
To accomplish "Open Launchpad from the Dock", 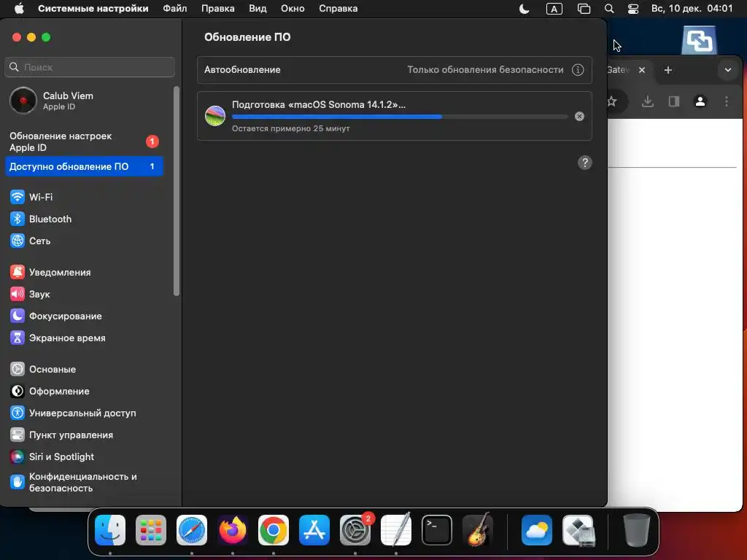I will pyautogui.click(x=151, y=530).
